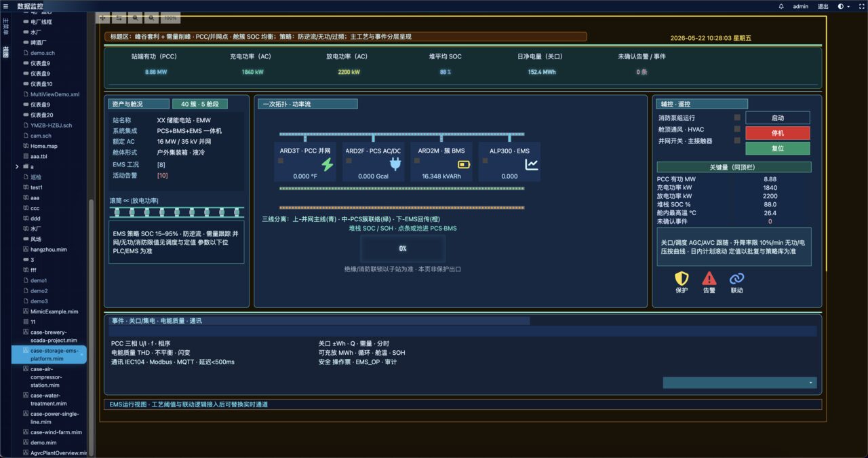Click the trend chart icon on ALP300 EMS
The height and width of the screenshot is (458, 868).
click(532, 164)
